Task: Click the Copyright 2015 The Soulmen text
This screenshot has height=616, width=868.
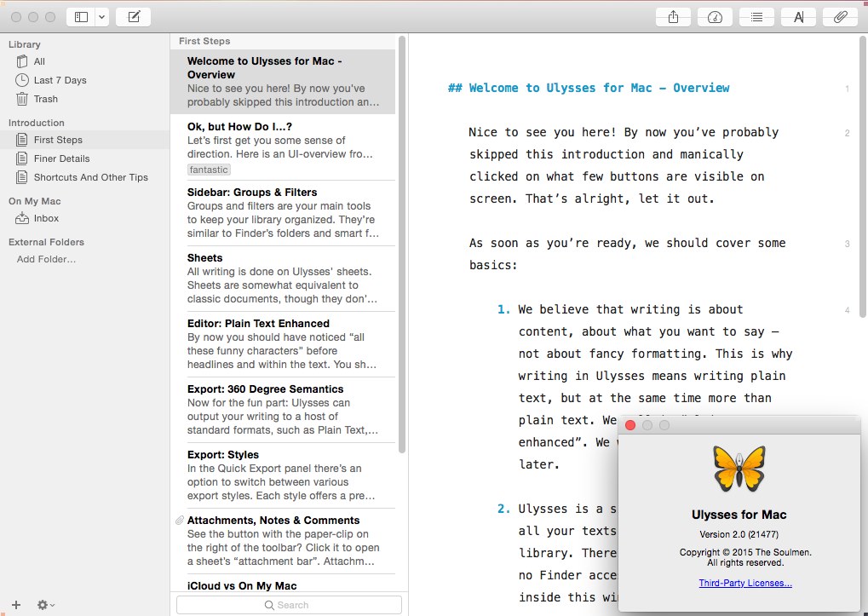Action: point(745,557)
